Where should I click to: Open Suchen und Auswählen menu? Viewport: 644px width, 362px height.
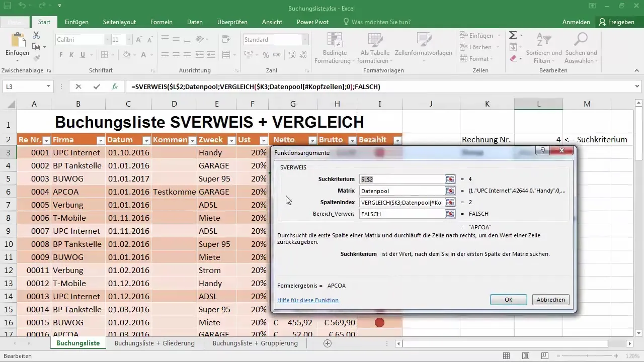click(x=581, y=48)
